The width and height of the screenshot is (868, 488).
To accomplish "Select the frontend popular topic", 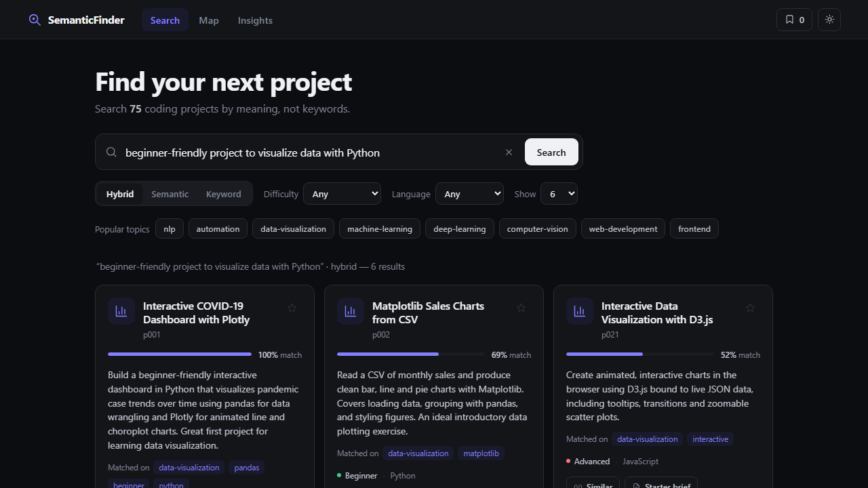I will [x=694, y=228].
